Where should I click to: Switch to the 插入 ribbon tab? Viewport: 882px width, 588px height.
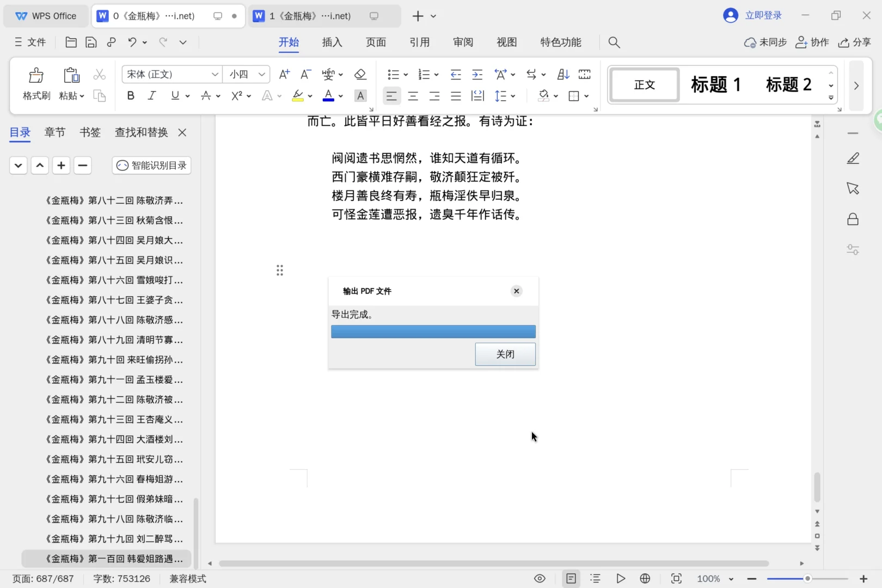pyautogui.click(x=332, y=42)
